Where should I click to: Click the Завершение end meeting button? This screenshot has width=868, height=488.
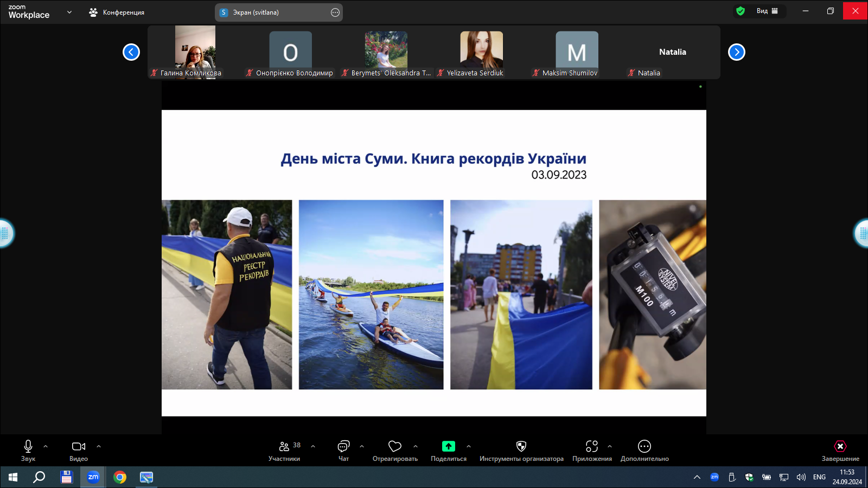coord(840,447)
